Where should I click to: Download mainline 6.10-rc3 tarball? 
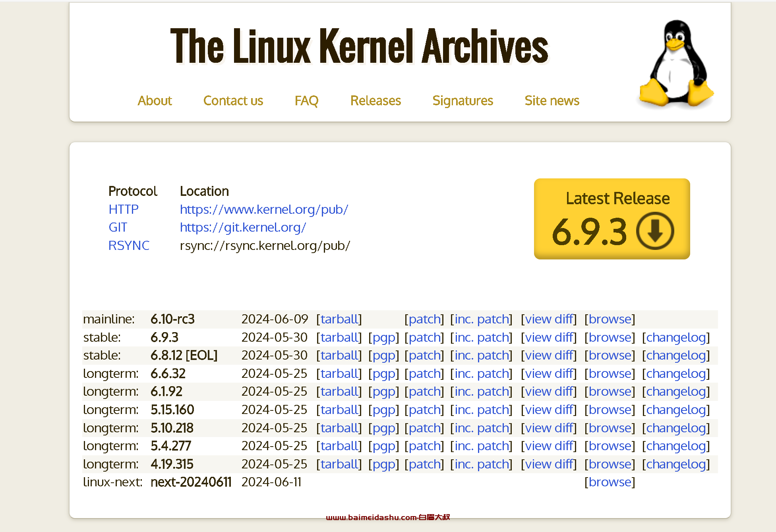(x=339, y=319)
